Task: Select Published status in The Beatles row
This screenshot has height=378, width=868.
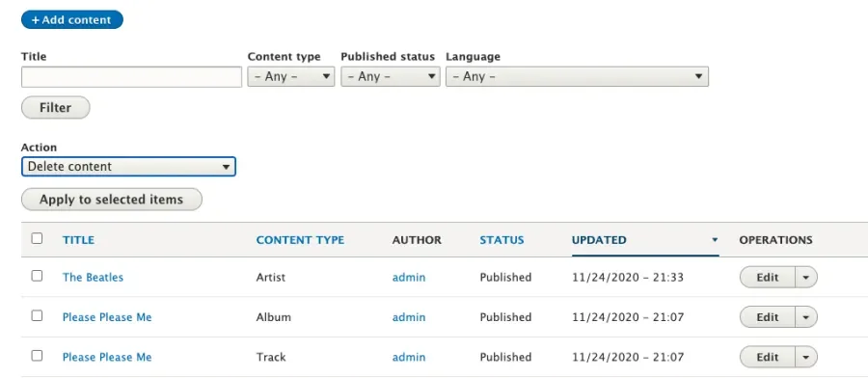Action: (505, 278)
